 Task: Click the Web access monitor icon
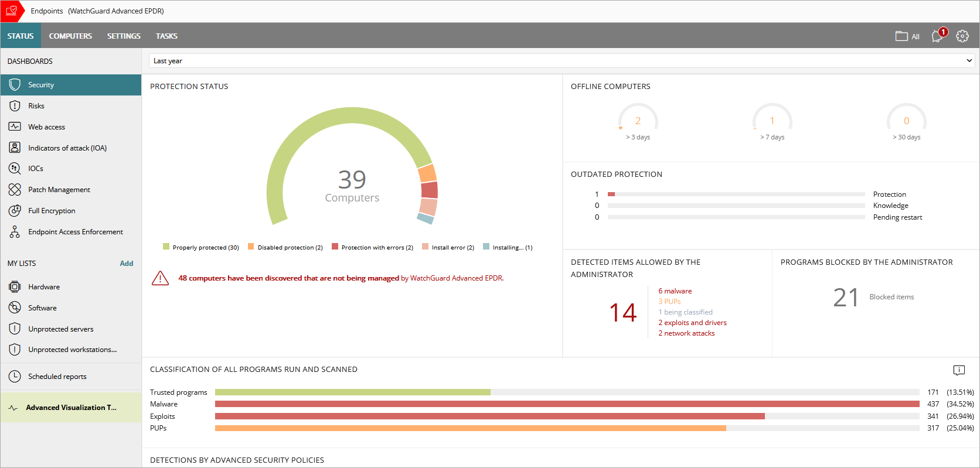(x=15, y=127)
